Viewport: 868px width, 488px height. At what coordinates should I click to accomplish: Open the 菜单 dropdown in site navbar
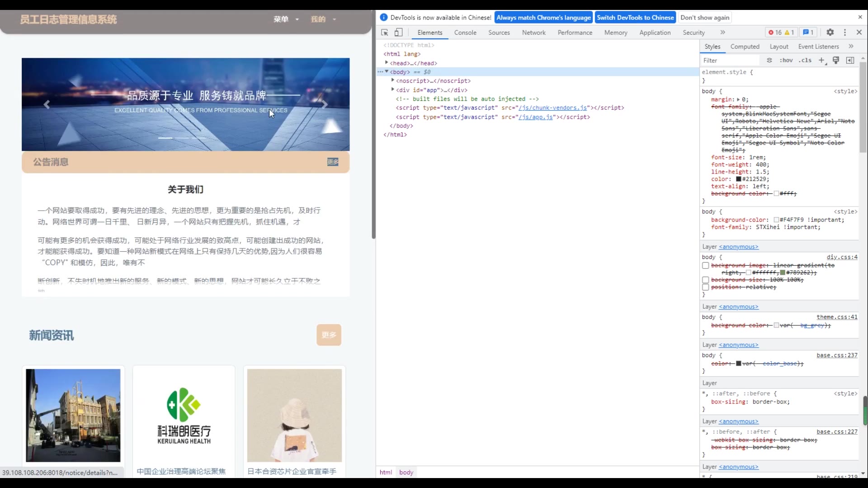pyautogui.click(x=286, y=19)
